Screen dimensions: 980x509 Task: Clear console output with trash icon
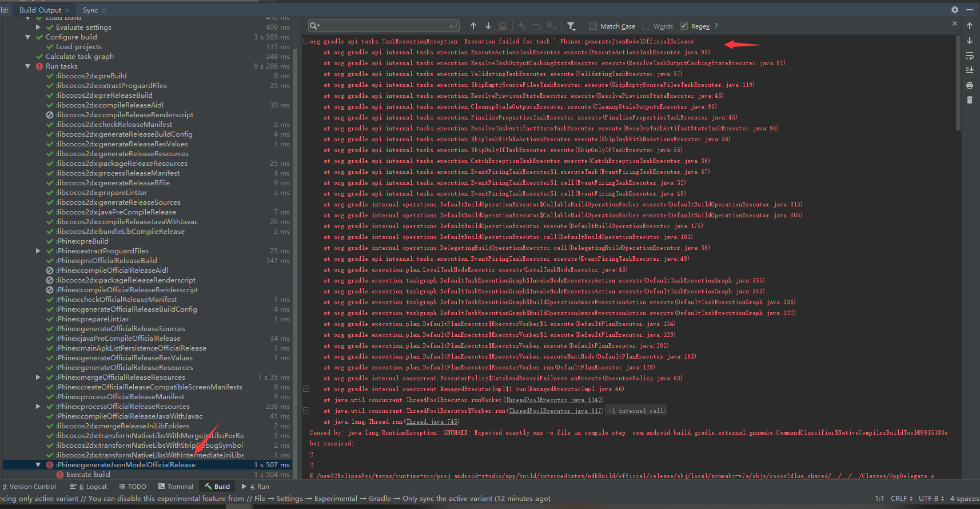(x=970, y=100)
